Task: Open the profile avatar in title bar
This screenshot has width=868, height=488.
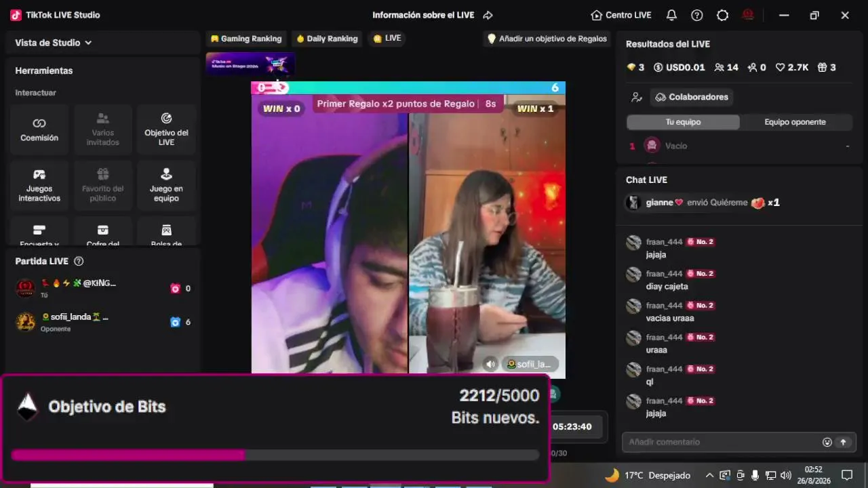Action: click(x=749, y=14)
